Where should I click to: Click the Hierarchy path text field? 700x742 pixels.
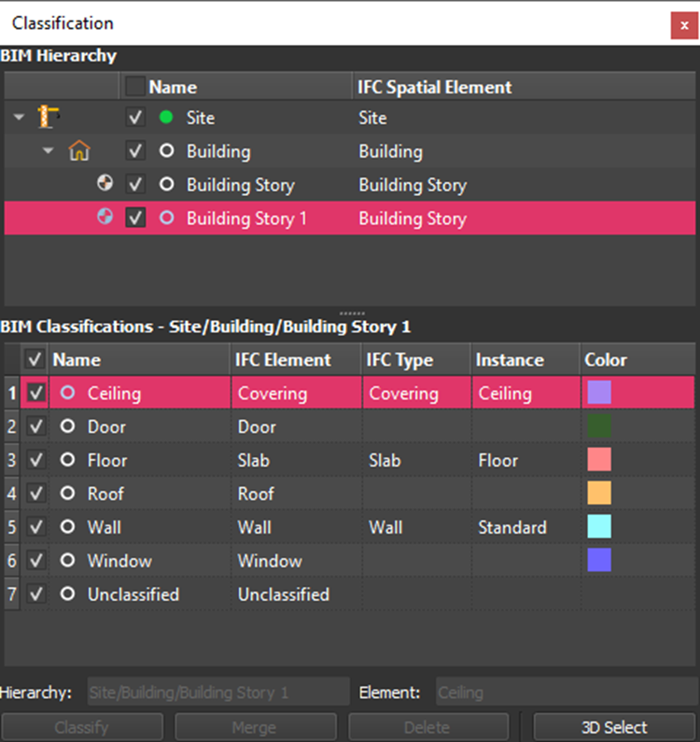(x=218, y=693)
